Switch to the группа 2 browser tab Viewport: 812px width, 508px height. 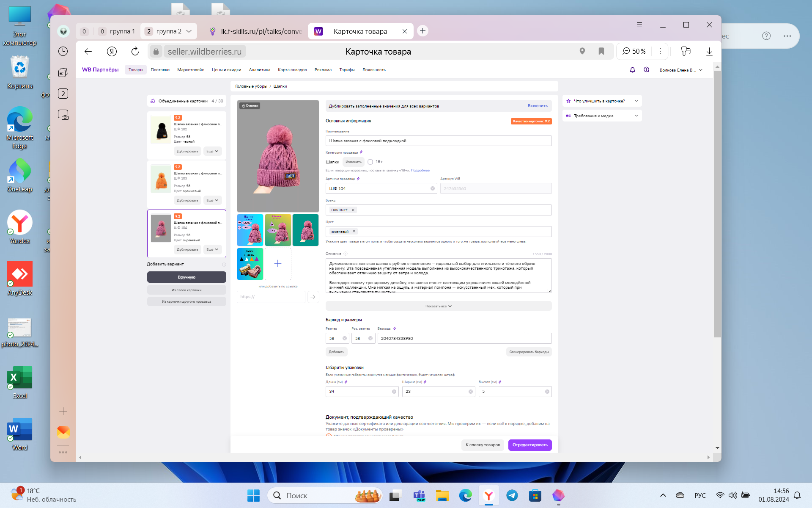[168, 31]
